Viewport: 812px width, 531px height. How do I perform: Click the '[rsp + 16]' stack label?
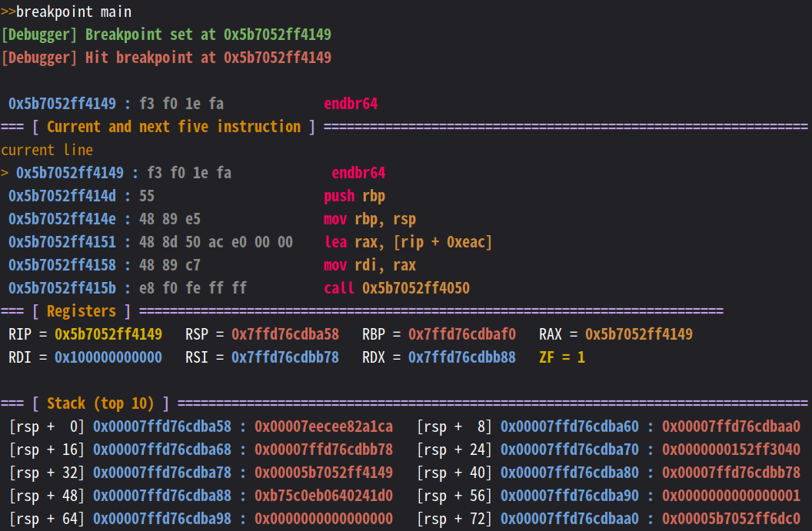coord(47,450)
